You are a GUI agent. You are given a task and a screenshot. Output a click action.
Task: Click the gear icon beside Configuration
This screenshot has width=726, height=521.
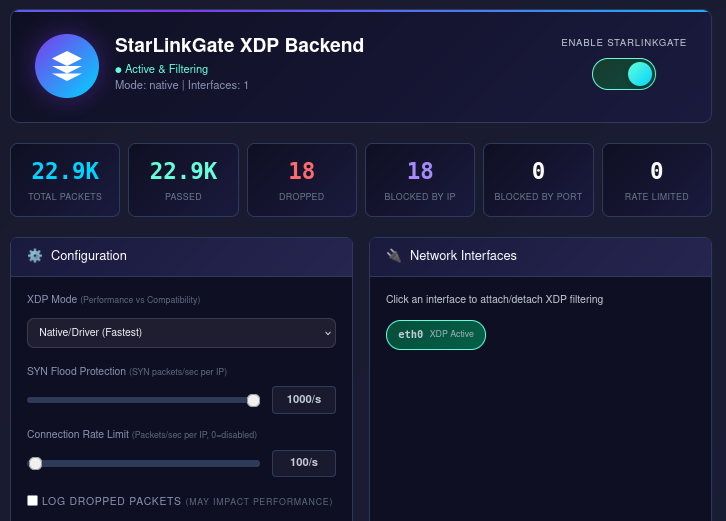(35, 256)
